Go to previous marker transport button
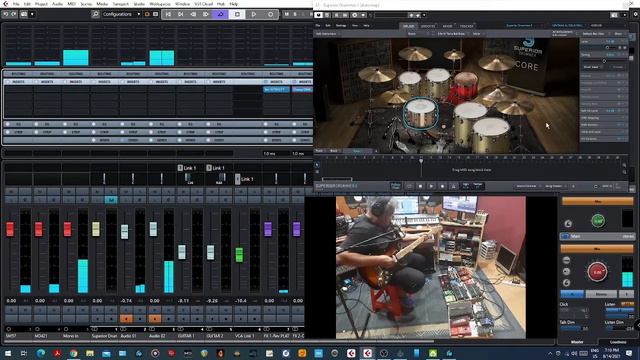The image size is (640, 360). coord(168,14)
